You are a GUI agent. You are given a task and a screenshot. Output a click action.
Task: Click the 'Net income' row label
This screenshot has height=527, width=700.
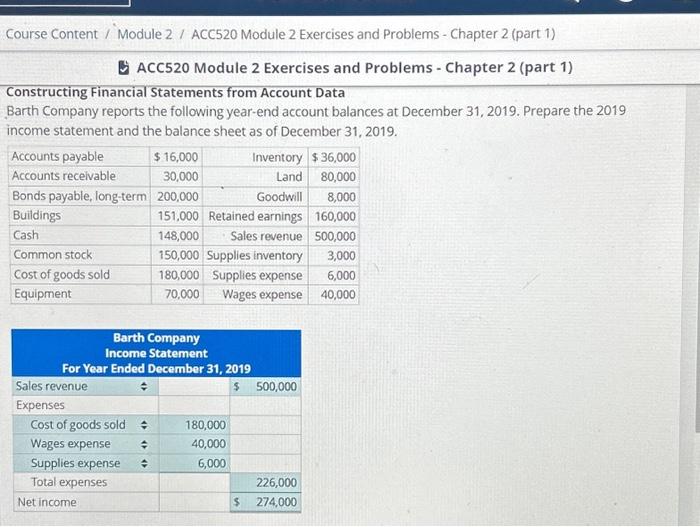(47, 502)
